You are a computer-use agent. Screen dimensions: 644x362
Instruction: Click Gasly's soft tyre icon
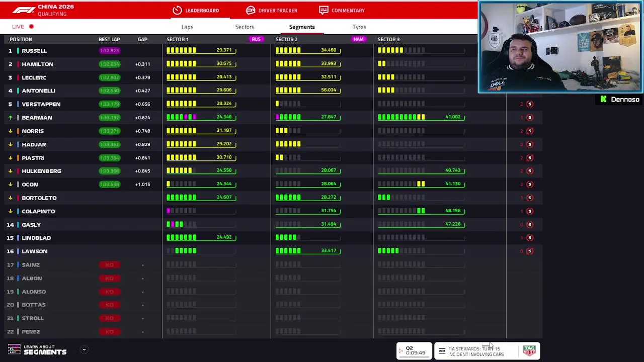pyautogui.click(x=530, y=225)
